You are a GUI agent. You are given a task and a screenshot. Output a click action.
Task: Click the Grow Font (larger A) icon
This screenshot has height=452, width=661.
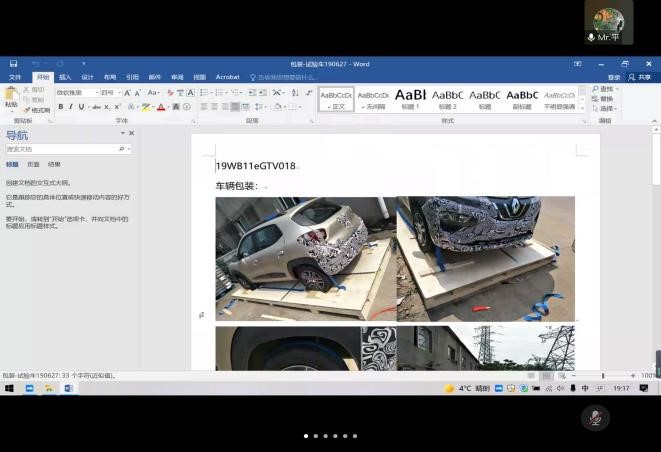click(x=127, y=92)
